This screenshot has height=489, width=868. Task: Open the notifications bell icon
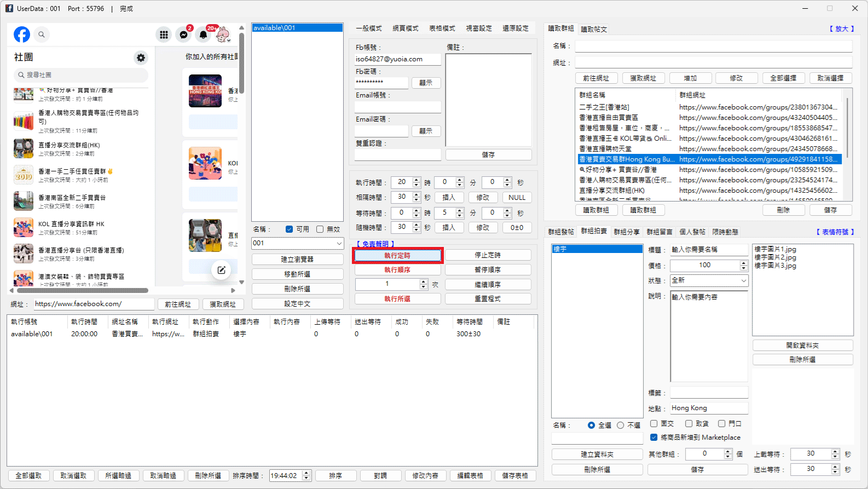click(203, 34)
